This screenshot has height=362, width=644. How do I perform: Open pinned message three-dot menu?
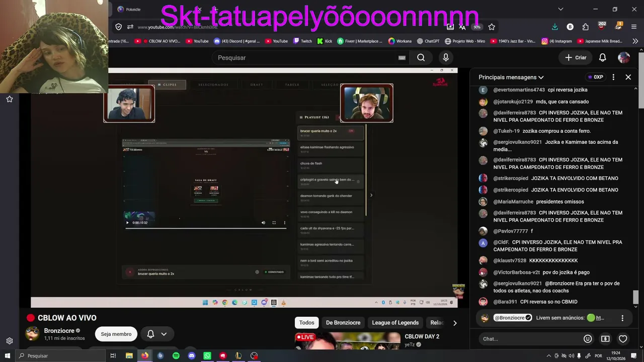[x=622, y=318]
